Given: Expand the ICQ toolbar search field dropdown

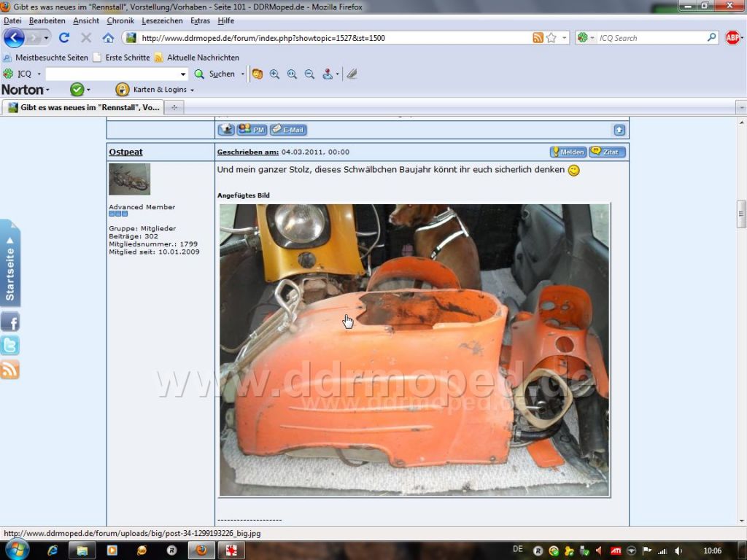Looking at the screenshot, I should click(183, 74).
